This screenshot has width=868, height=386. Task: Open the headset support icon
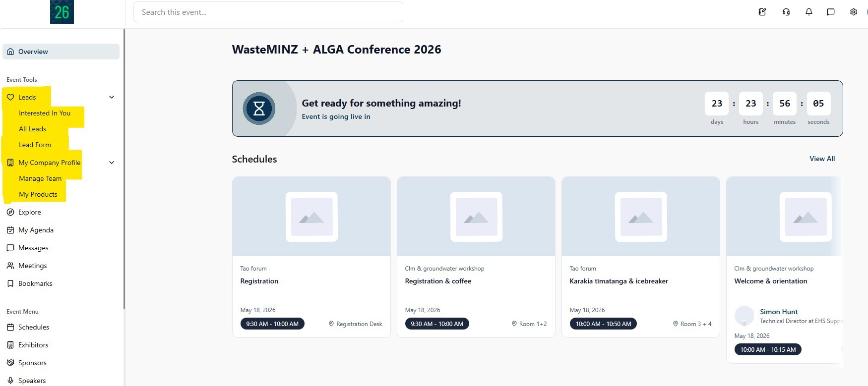point(786,12)
